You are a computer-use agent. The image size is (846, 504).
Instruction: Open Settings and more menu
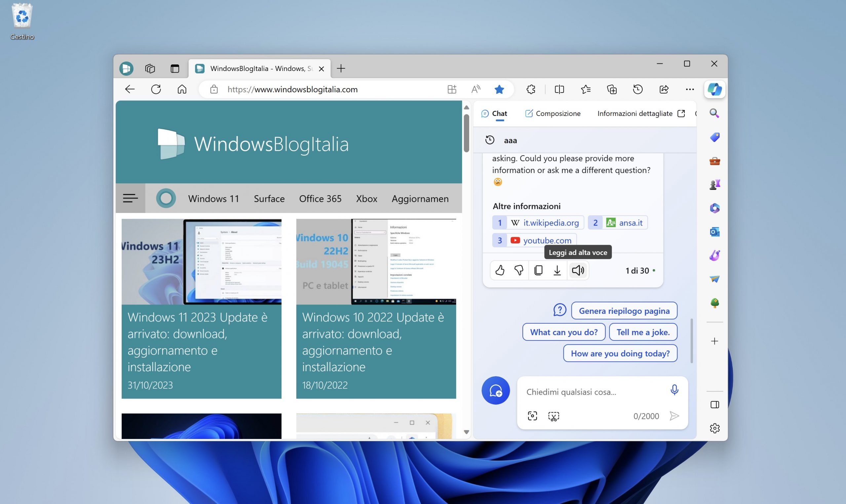(690, 89)
